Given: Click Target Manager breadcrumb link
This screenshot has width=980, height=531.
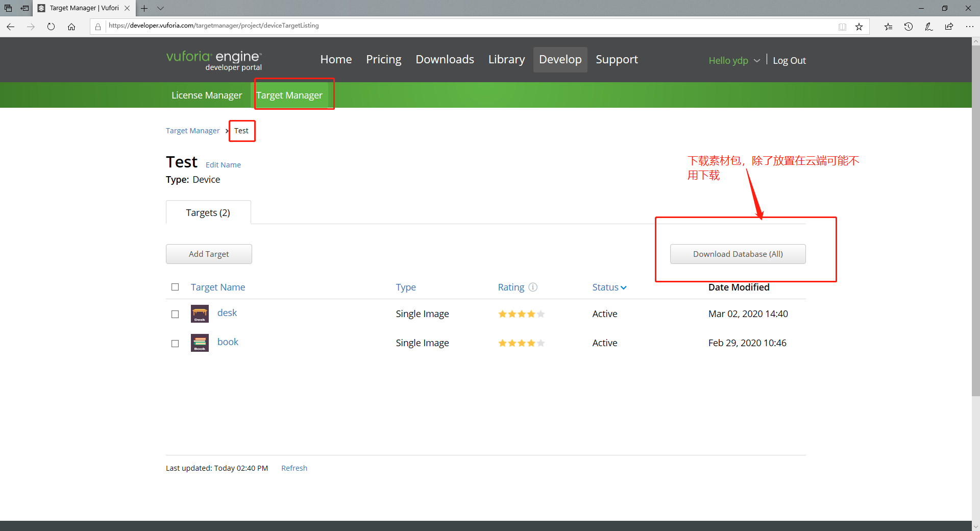Looking at the screenshot, I should pos(192,131).
